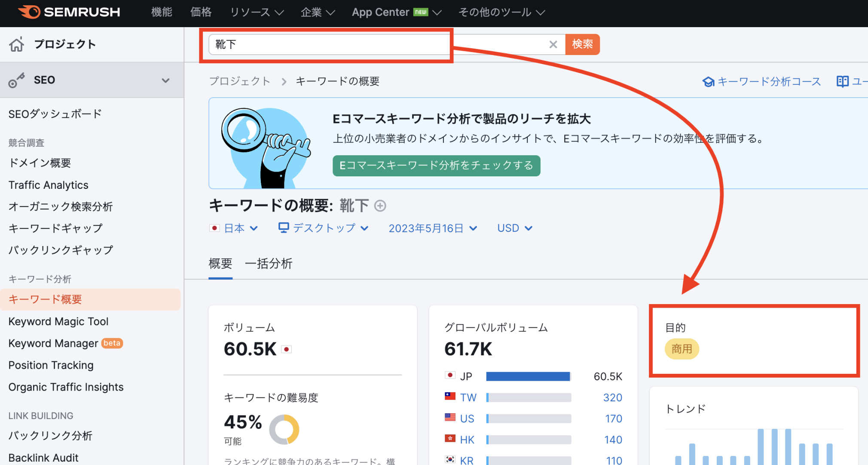Click the orange 検索 button
The height and width of the screenshot is (465, 868).
[x=582, y=44]
